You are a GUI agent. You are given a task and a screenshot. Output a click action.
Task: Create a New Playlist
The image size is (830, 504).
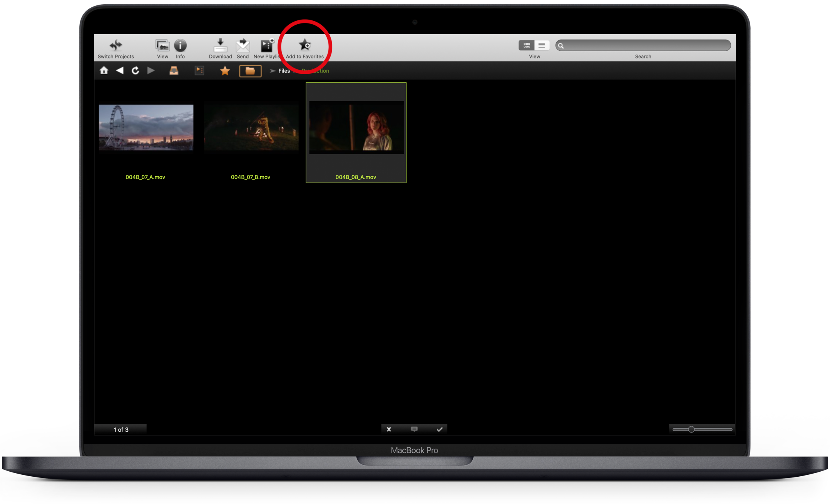coord(266,45)
